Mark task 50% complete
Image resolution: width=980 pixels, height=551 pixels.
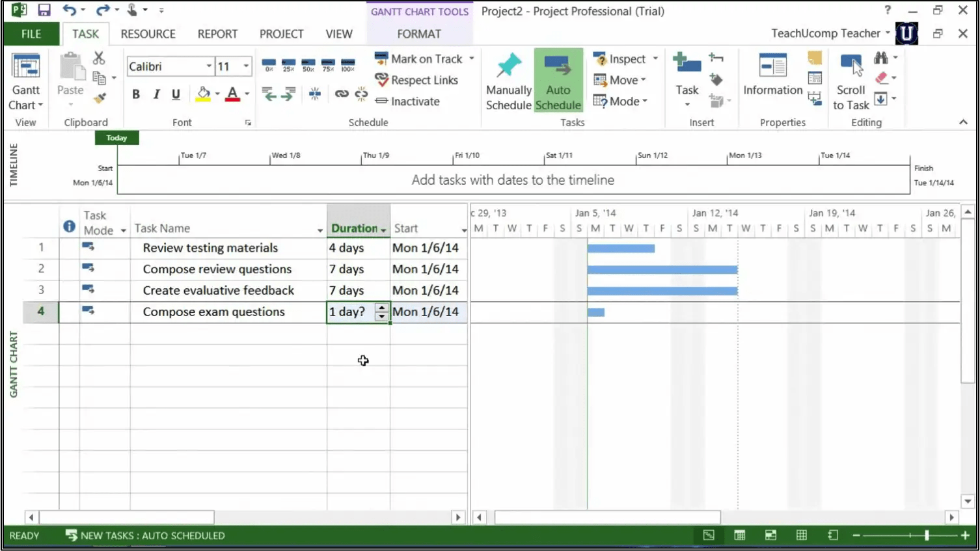[308, 66]
